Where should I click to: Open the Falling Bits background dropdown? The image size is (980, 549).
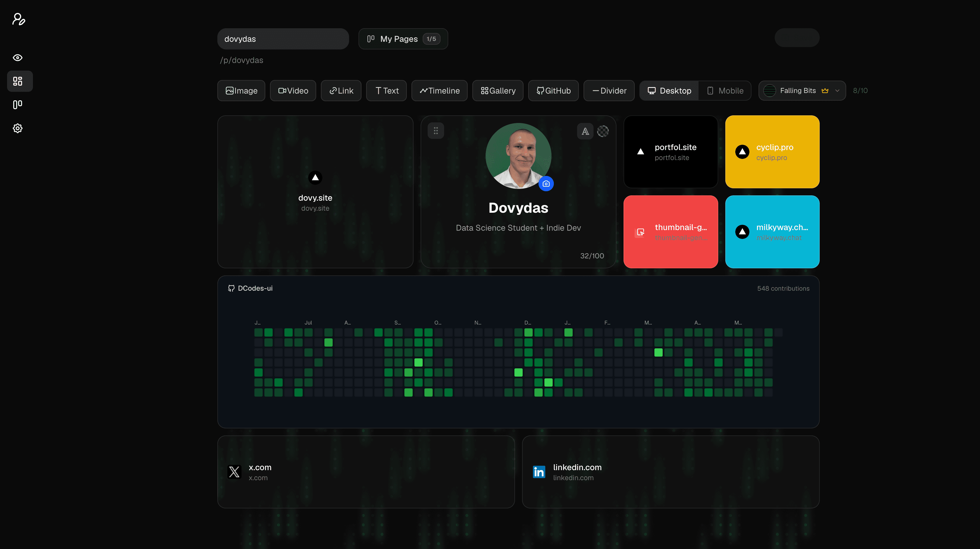tap(802, 91)
